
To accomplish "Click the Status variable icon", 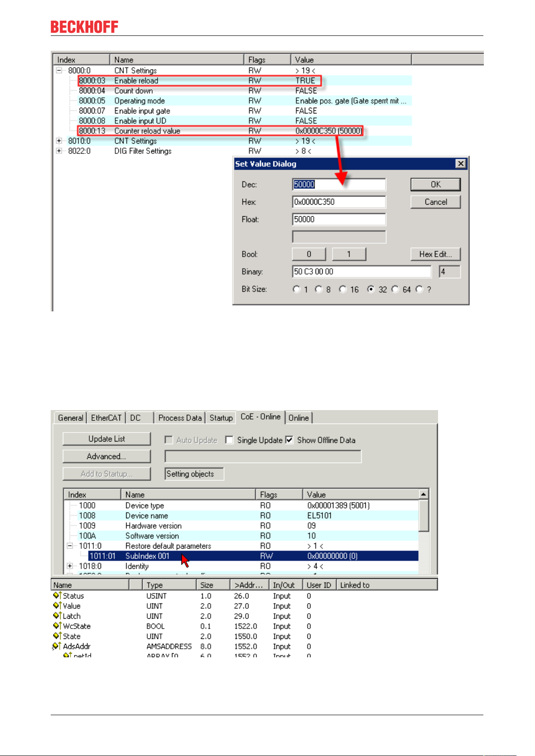I will point(57,595).
